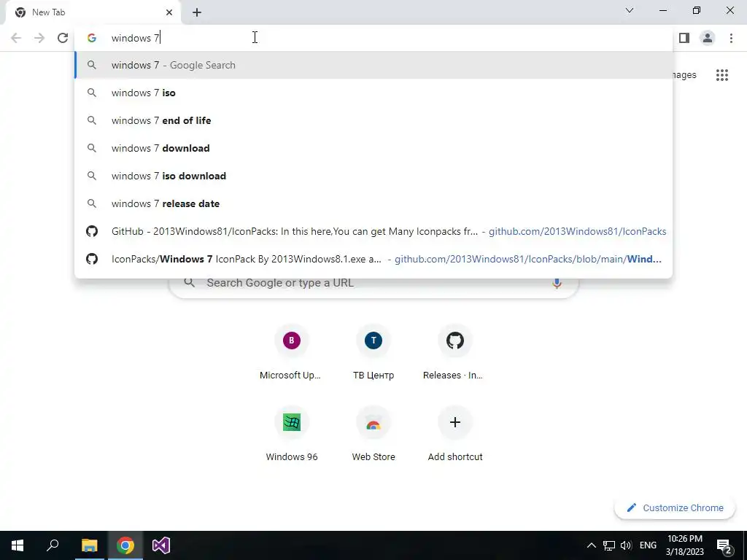Reload the page with the refresh icon
747x560 pixels.
point(63,38)
